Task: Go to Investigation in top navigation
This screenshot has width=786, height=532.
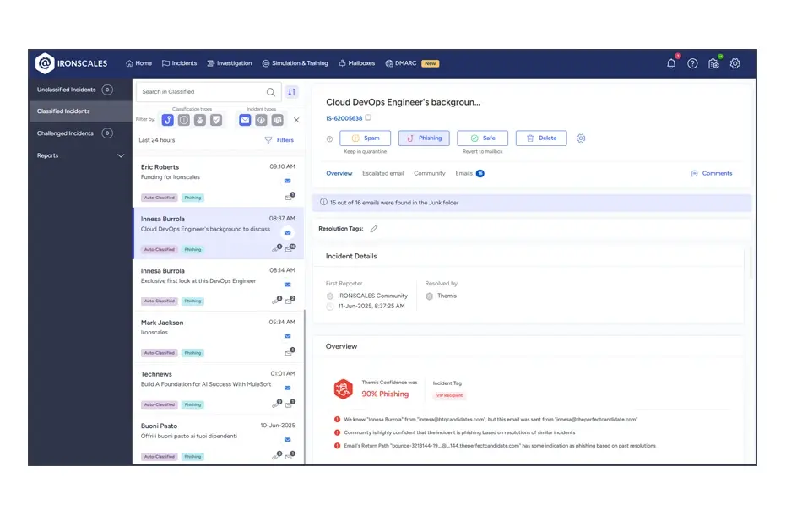Action: click(230, 63)
